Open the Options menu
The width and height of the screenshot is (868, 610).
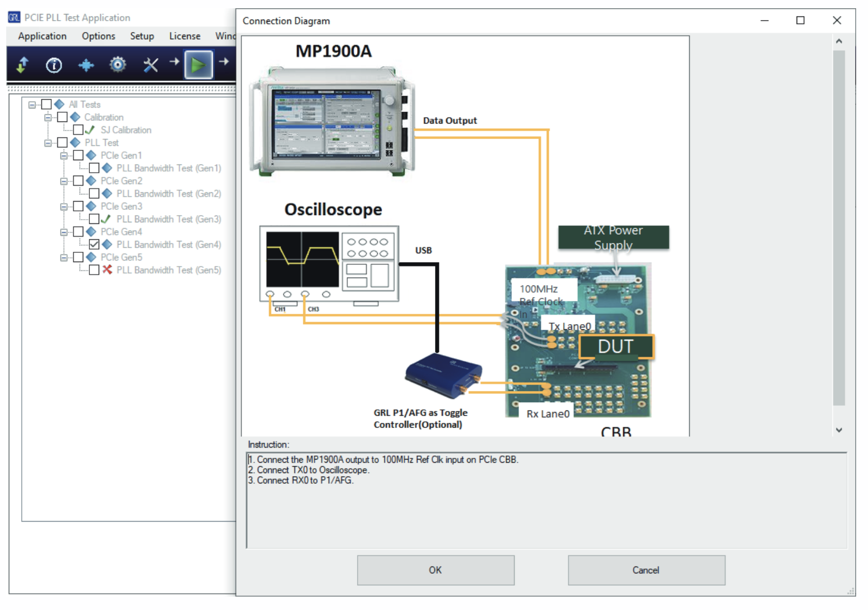[x=98, y=36]
